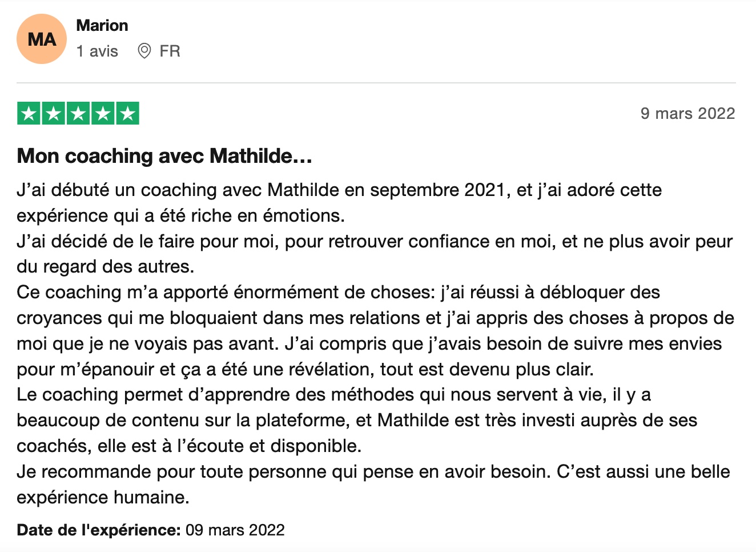Viewport: 756px width, 552px height.
Task: Open reviewer name Marion
Action: click(102, 26)
